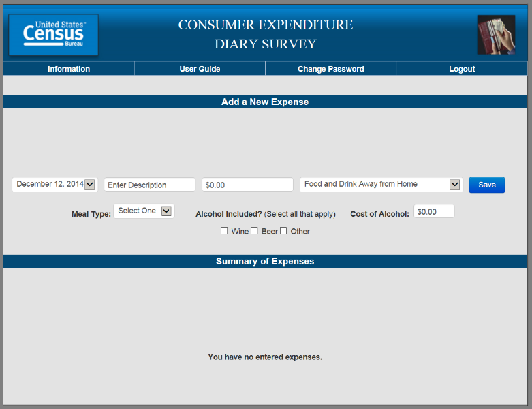The width and height of the screenshot is (532, 409).
Task: Select Change Password in navigation bar
Action: (x=330, y=69)
